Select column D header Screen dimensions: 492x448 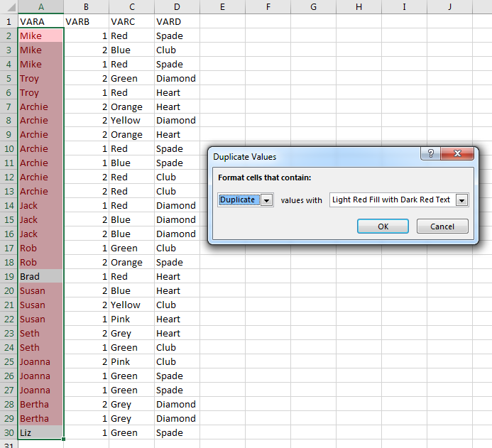click(177, 6)
